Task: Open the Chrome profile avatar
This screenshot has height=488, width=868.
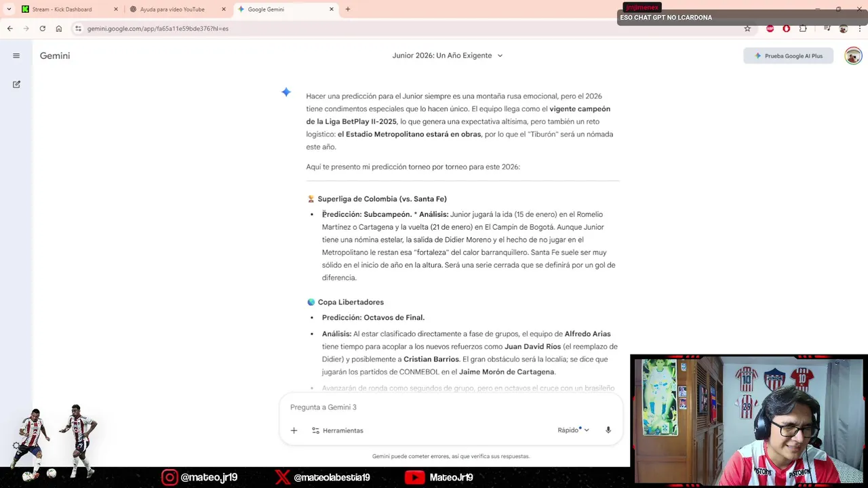Action: pos(844,28)
